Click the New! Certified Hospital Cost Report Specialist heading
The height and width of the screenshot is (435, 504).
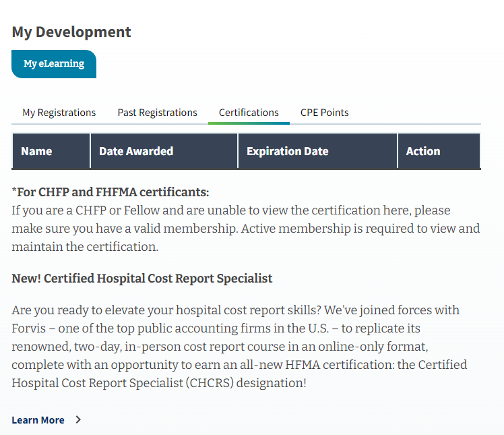pos(142,279)
